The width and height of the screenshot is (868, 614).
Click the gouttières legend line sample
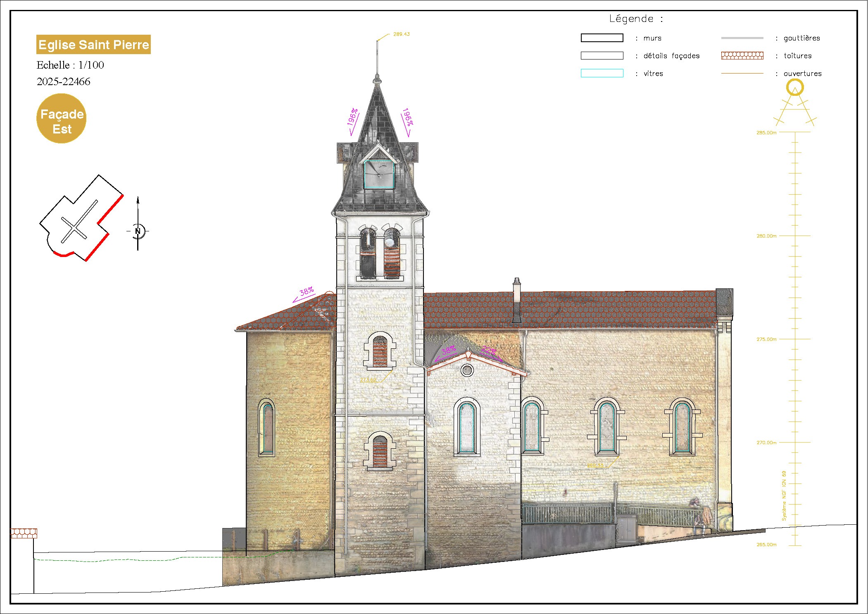click(x=742, y=38)
